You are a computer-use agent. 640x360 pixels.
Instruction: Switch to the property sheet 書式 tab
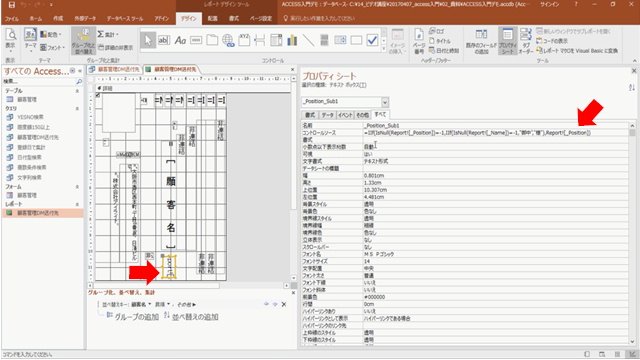[x=310, y=115]
